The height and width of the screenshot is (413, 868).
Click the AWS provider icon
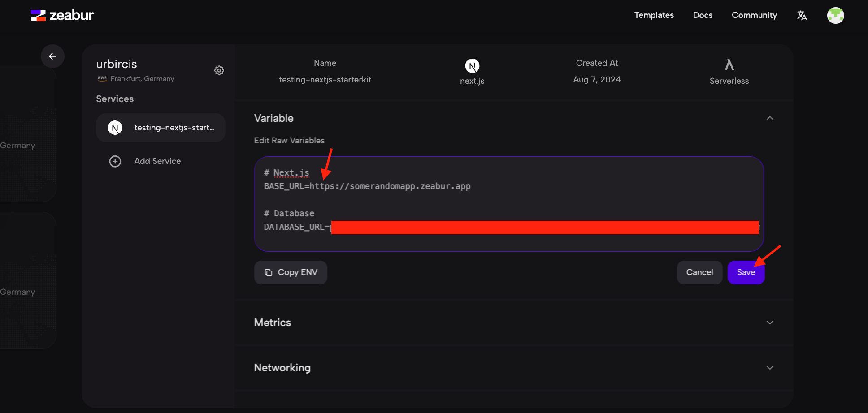click(x=102, y=78)
